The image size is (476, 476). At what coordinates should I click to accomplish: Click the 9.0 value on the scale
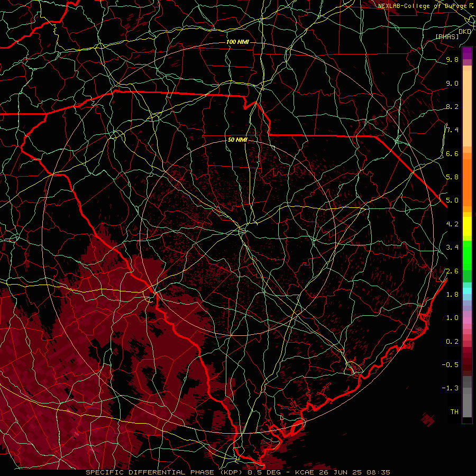[452, 83]
